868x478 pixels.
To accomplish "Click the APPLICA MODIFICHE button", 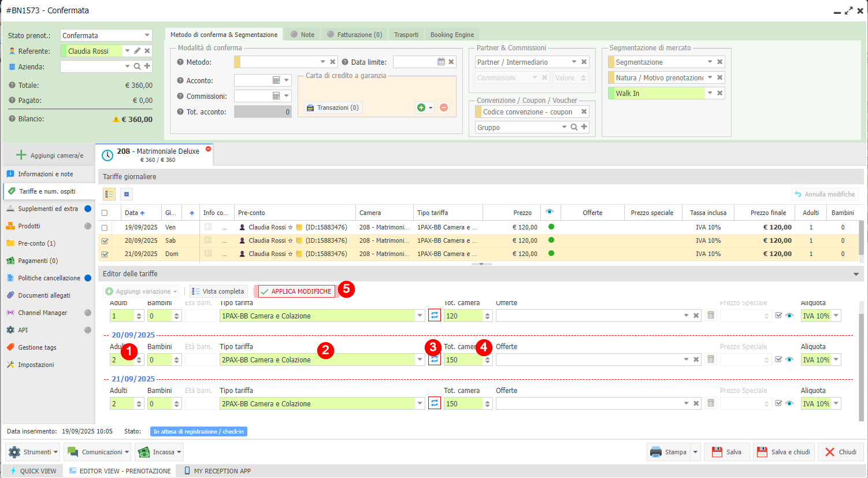I will [296, 291].
